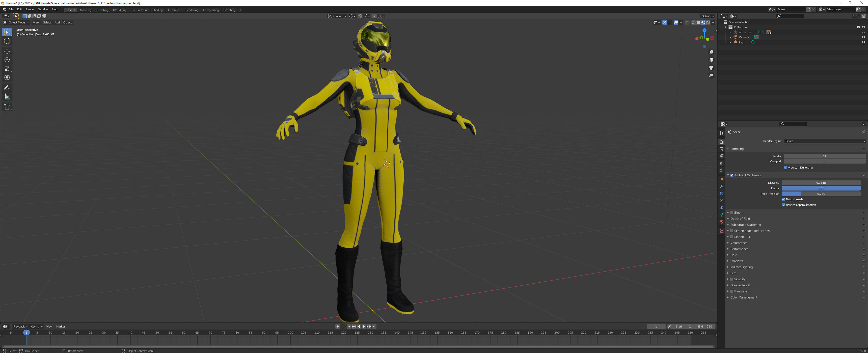Enable the Bloom checkbox
The image size is (868, 353).
click(x=731, y=212)
